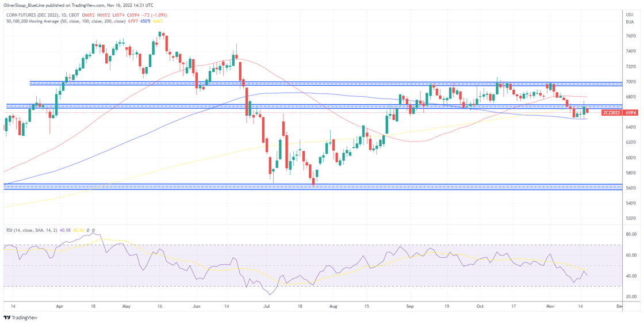Click the 720'0 price axis label
The height and width of the screenshot is (324, 644).
point(631,67)
